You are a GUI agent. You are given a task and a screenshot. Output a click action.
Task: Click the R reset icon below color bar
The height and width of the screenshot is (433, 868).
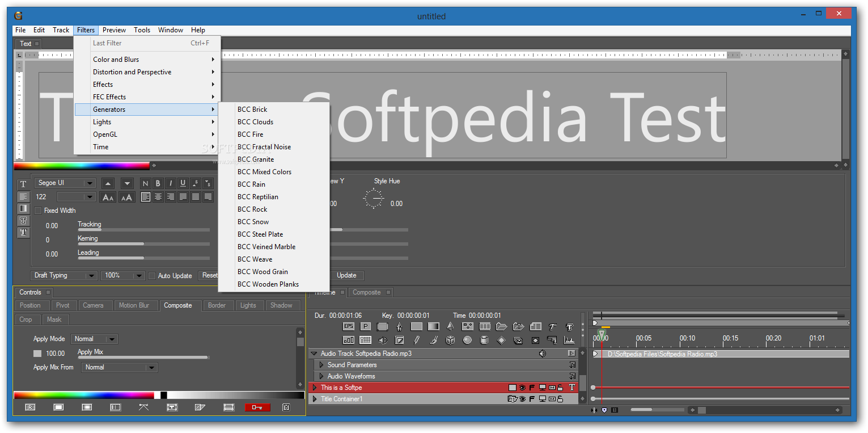30,407
